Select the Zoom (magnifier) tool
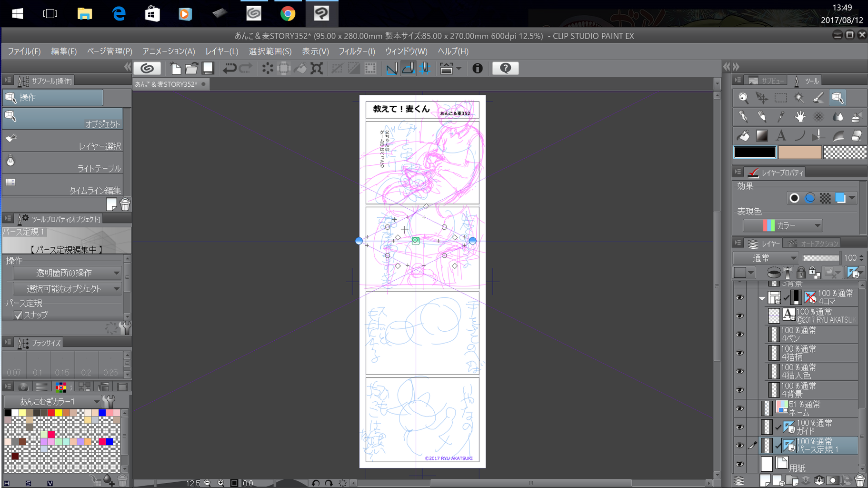The image size is (868, 488). pos(743,98)
